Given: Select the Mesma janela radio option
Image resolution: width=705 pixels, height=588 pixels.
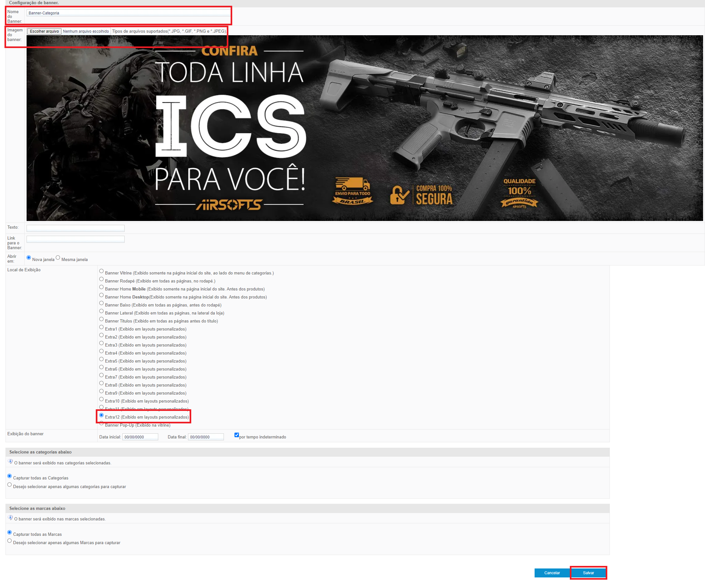Looking at the screenshot, I should [58, 258].
